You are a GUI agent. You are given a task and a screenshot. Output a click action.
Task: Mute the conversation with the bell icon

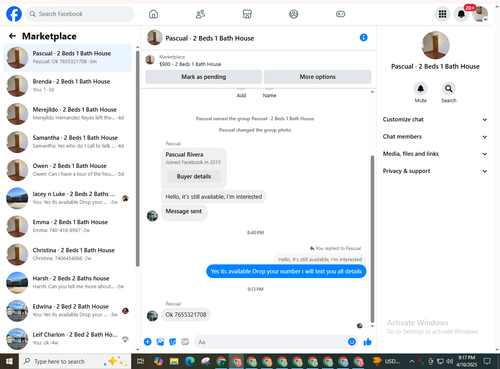tap(421, 89)
